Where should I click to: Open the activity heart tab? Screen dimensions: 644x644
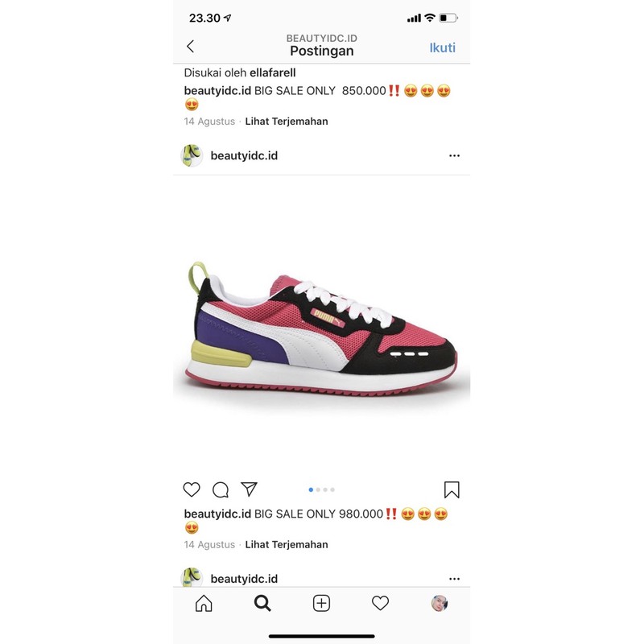tap(380, 603)
